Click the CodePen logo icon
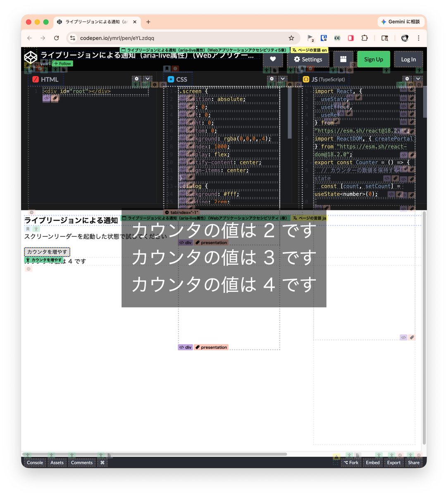The height and width of the screenshot is (496, 448). (31, 57)
